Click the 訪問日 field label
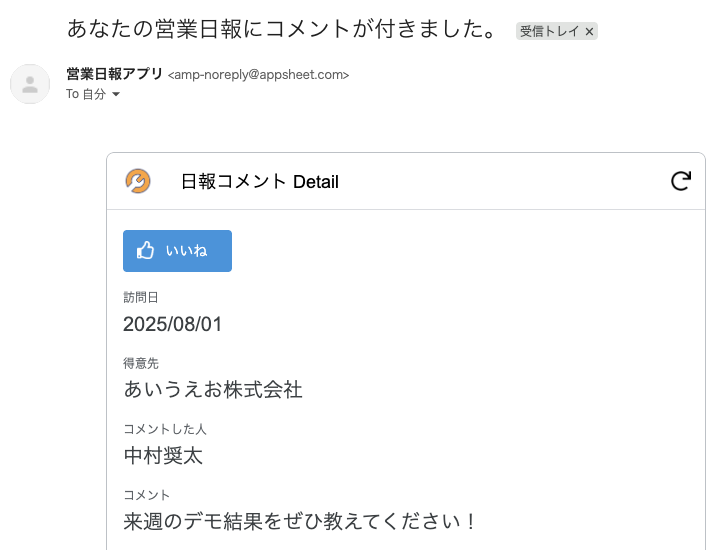The height and width of the screenshot is (550, 716). coord(141,297)
